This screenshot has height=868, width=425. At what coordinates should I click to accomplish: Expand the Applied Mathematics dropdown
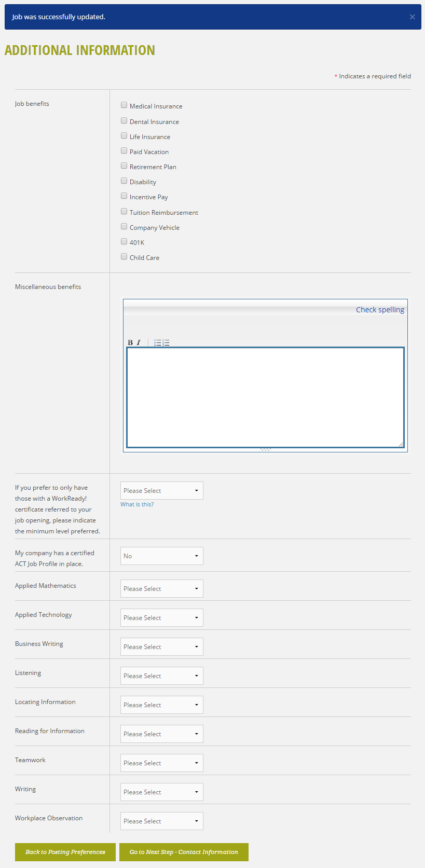pos(162,589)
